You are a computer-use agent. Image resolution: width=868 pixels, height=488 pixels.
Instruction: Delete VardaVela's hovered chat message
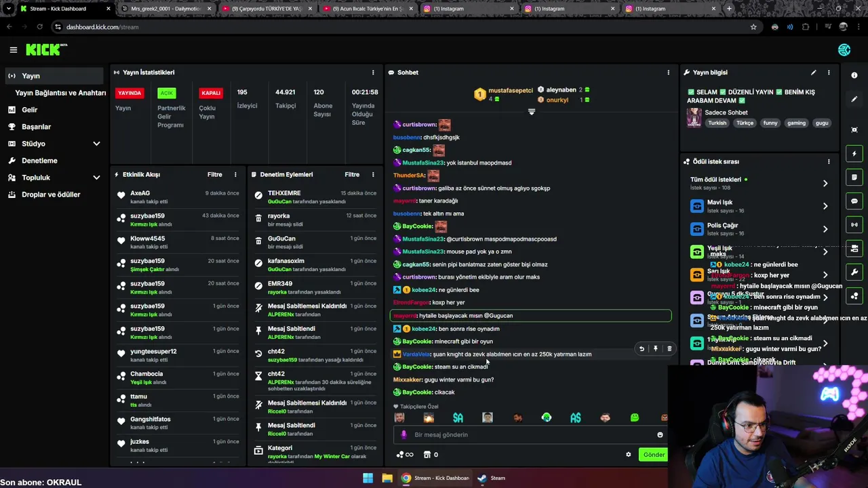coord(669,349)
